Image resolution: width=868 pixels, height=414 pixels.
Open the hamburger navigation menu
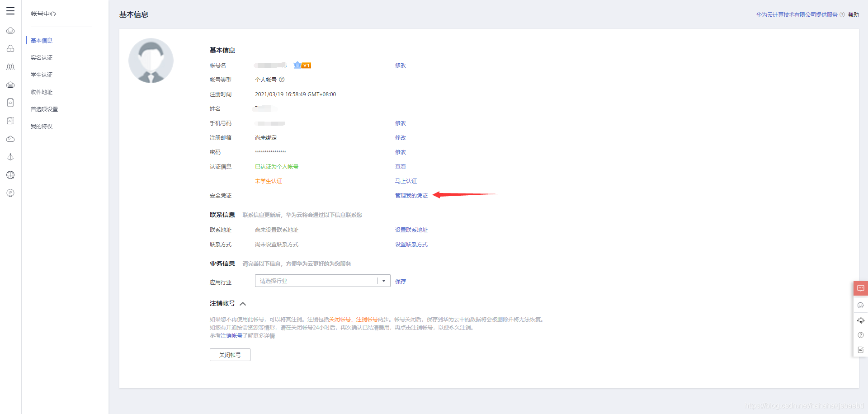pyautogui.click(x=10, y=10)
